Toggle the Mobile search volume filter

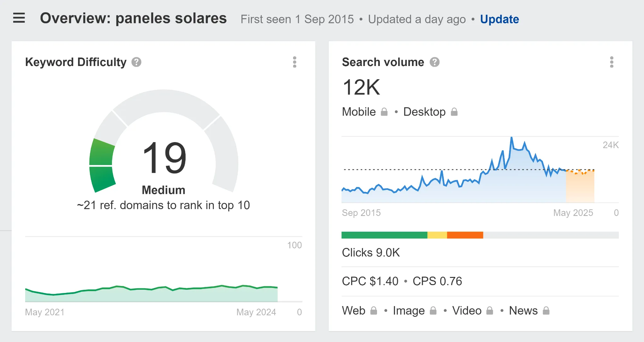click(x=358, y=112)
